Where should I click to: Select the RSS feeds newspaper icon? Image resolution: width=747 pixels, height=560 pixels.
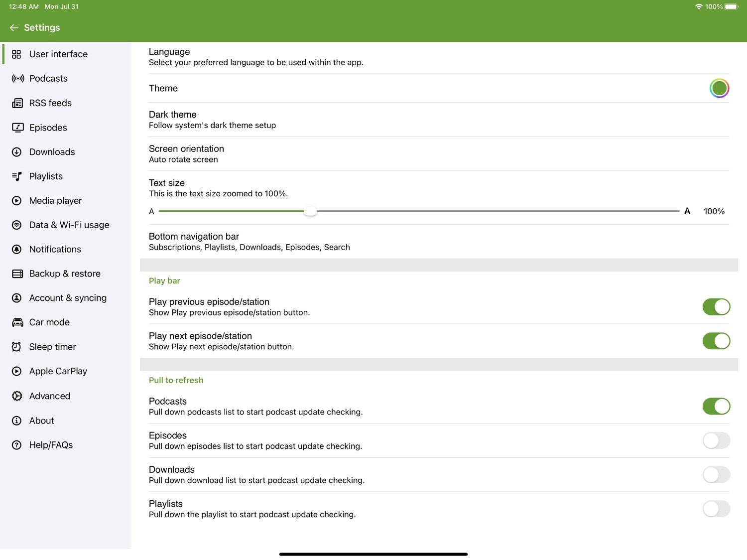pos(17,103)
